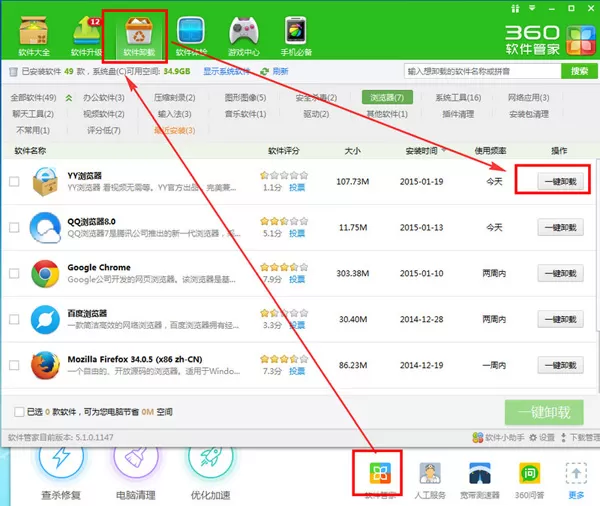The height and width of the screenshot is (506, 600).
Task: Collapse the category list with the green chevron
Action: 69,98
